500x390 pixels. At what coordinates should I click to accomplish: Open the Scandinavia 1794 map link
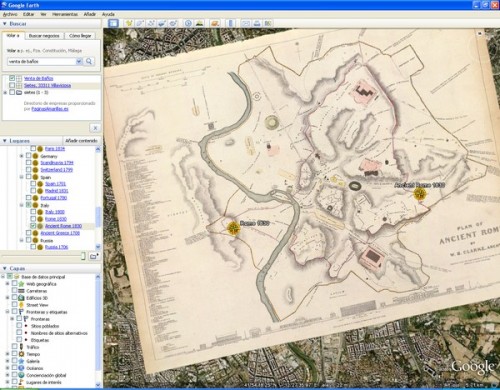pyautogui.click(x=57, y=163)
